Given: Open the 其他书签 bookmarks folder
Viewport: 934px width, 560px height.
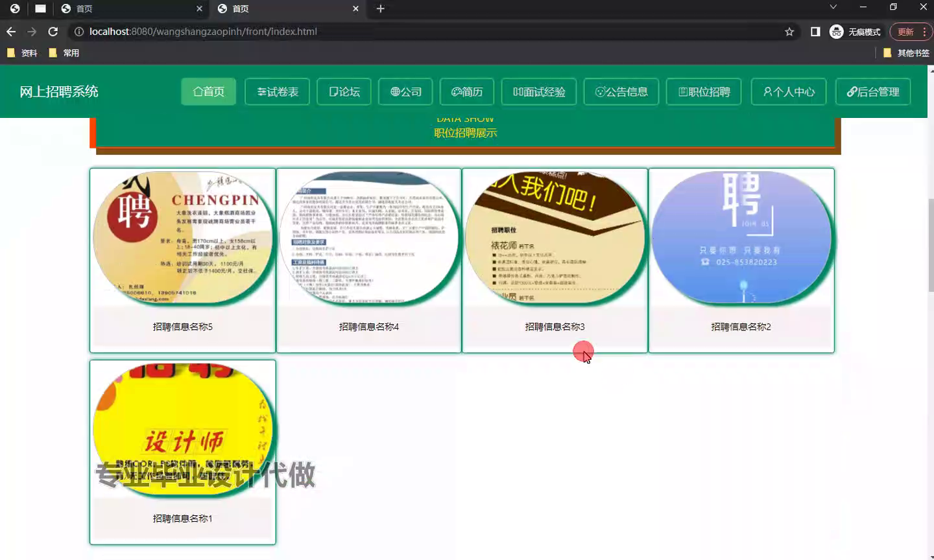Looking at the screenshot, I should pyautogui.click(x=907, y=53).
